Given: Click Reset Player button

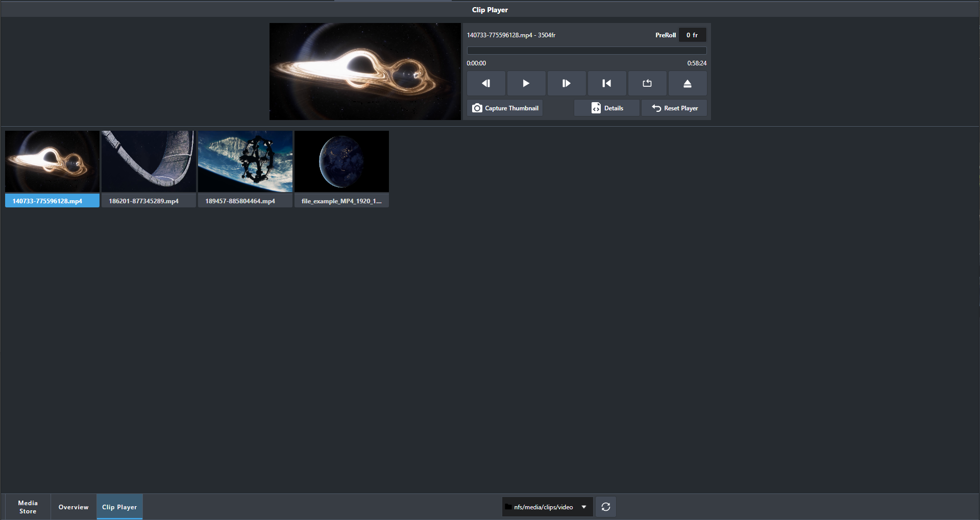Looking at the screenshot, I should click(674, 108).
